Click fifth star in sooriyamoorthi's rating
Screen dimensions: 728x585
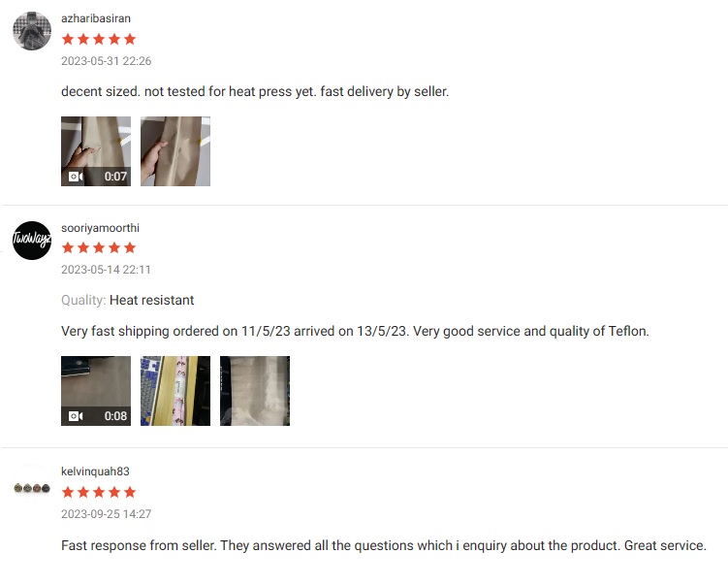[x=130, y=248]
